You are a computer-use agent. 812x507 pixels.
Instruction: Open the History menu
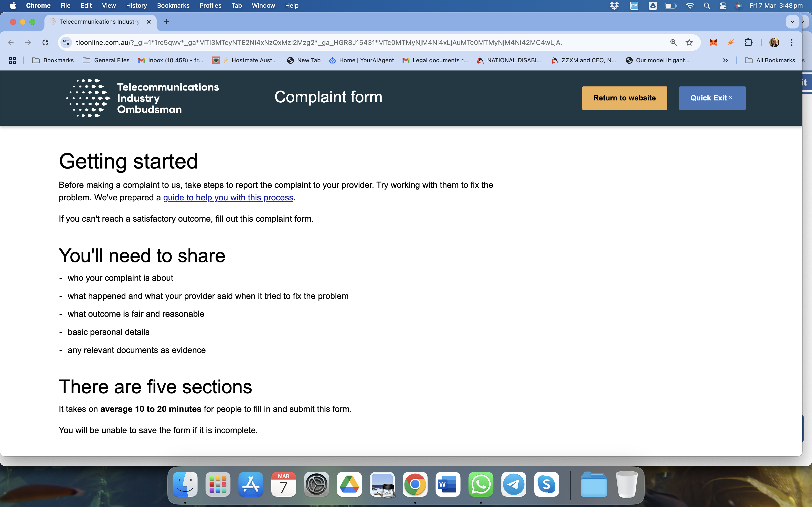click(136, 5)
